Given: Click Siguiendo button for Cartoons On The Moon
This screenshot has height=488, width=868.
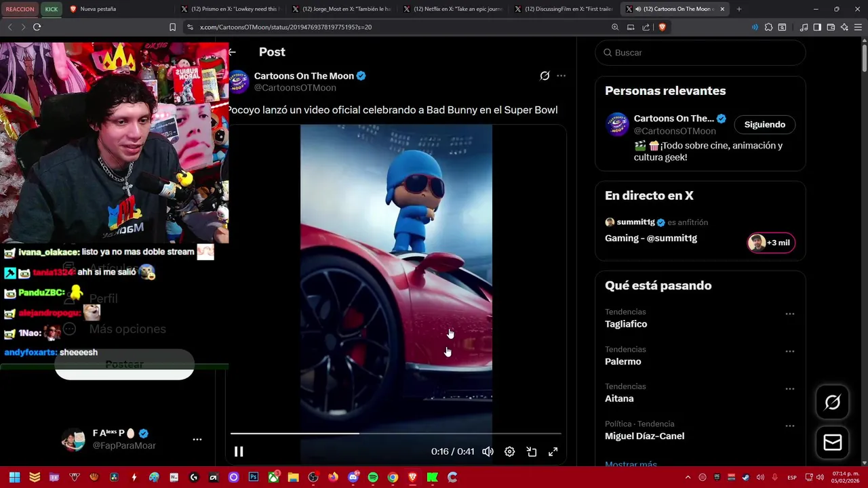Looking at the screenshot, I should [x=764, y=125].
